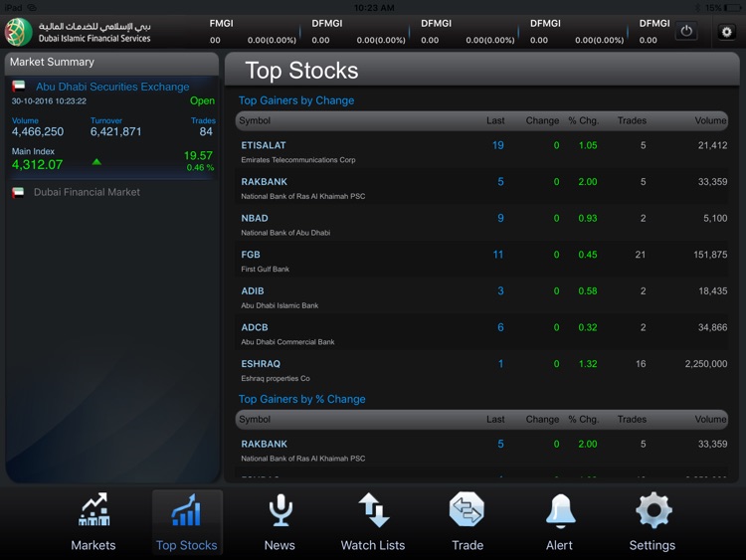The height and width of the screenshot is (560, 746).
Task: Open the Alert tab
Action: click(x=559, y=522)
